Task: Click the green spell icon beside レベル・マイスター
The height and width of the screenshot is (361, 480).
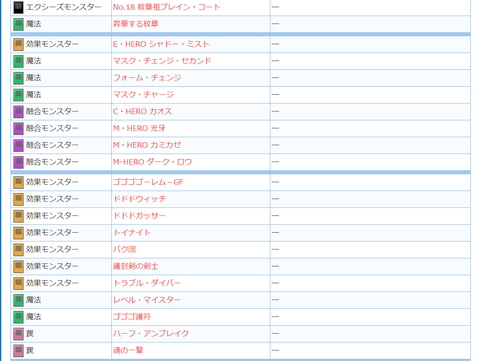Action: 18,300
